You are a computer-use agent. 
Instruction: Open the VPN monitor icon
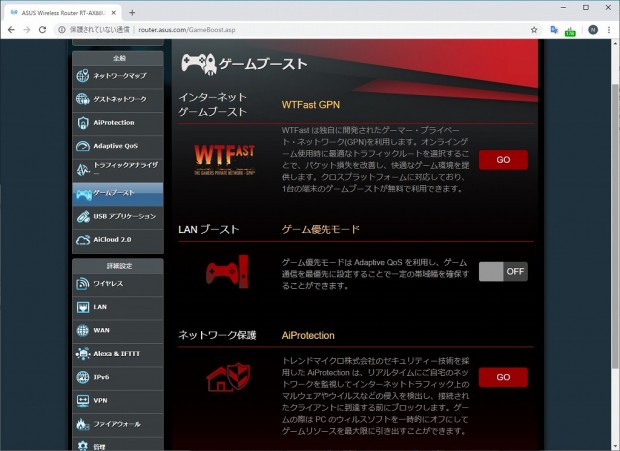tap(83, 400)
